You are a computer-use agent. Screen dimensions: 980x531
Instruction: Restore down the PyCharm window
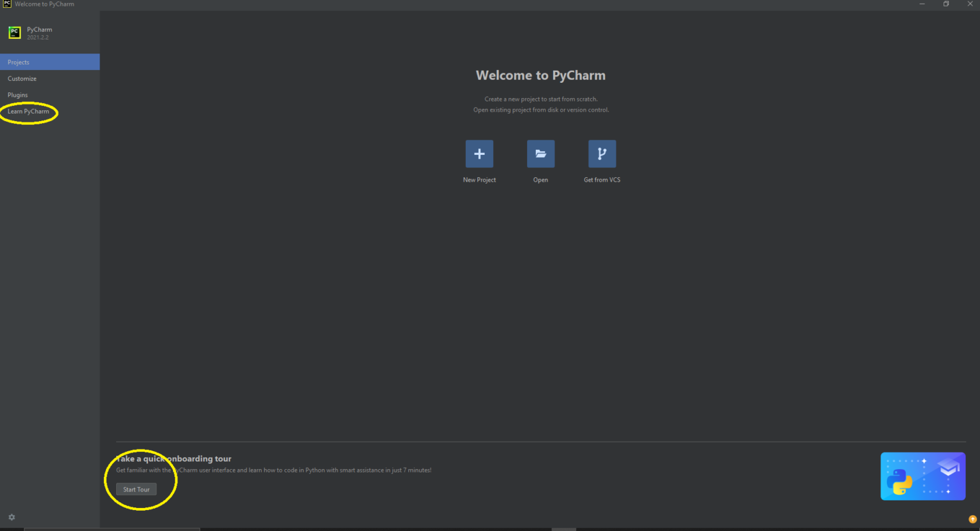(x=946, y=4)
